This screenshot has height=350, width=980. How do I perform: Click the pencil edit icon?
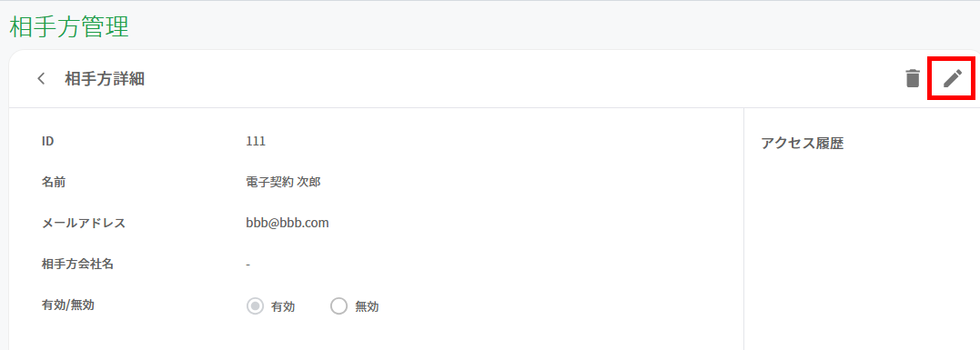click(x=953, y=78)
